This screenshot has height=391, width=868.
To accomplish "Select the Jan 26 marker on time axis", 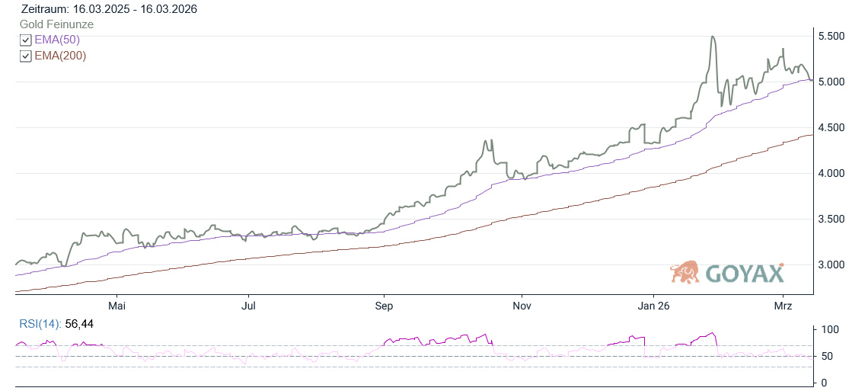I will (x=653, y=306).
